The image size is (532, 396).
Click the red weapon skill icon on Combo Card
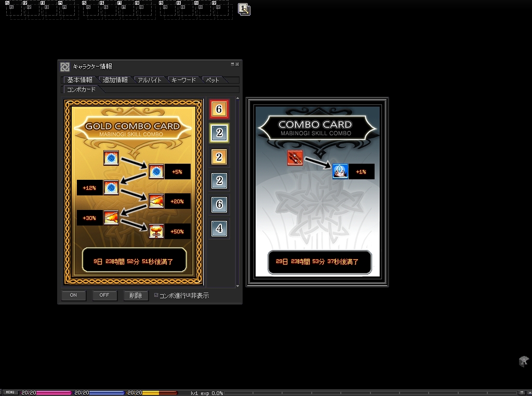[x=295, y=158]
